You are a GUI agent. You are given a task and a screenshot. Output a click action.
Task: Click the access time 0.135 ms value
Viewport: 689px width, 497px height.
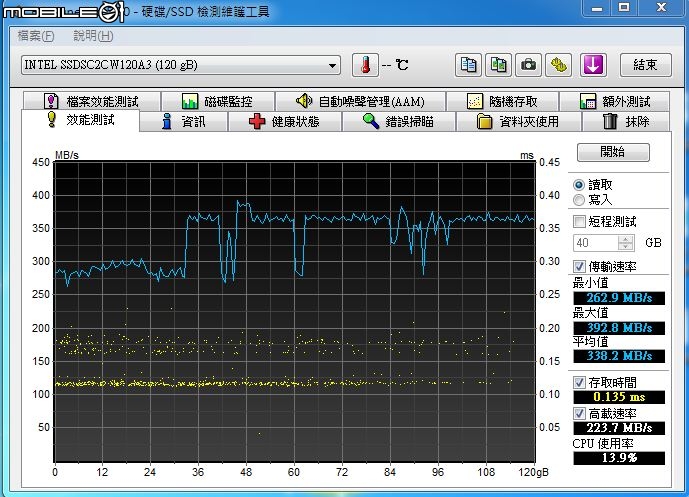tap(619, 397)
